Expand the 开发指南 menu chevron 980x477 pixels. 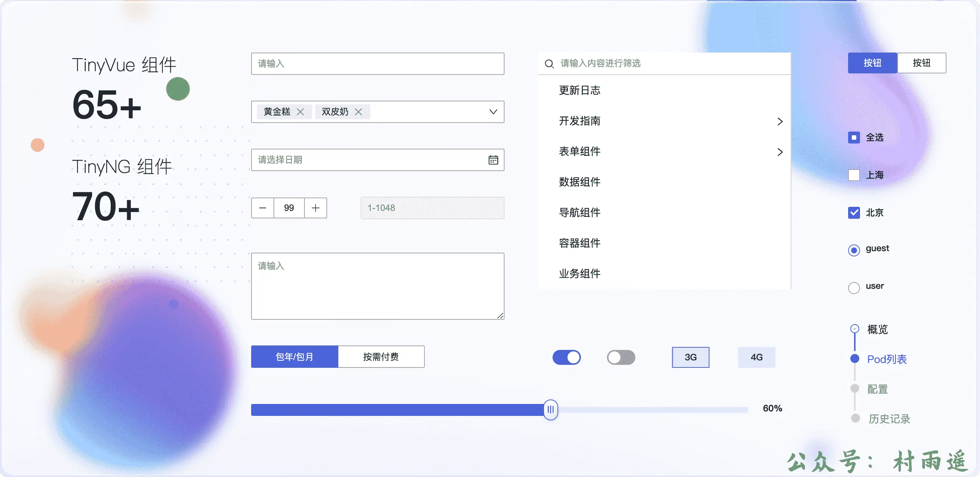[x=780, y=121]
